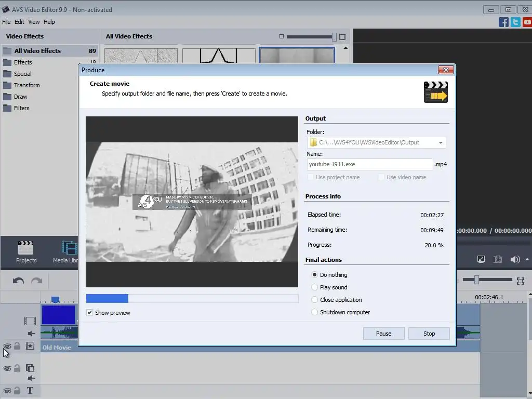Select the first effect thumbnail with sketch texture
The height and width of the screenshot is (399, 532).
pos(141,56)
